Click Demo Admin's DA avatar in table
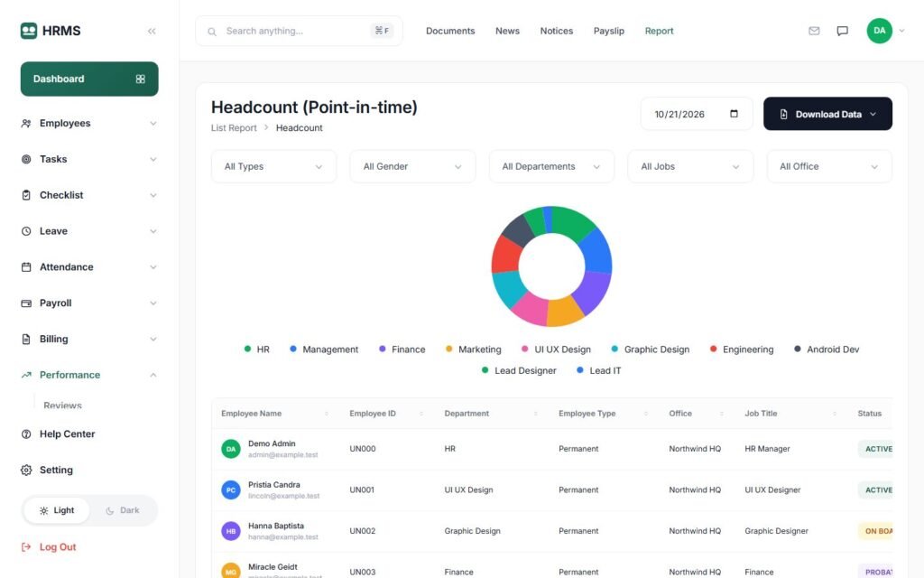The height and width of the screenshot is (578, 924). coord(231,449)
